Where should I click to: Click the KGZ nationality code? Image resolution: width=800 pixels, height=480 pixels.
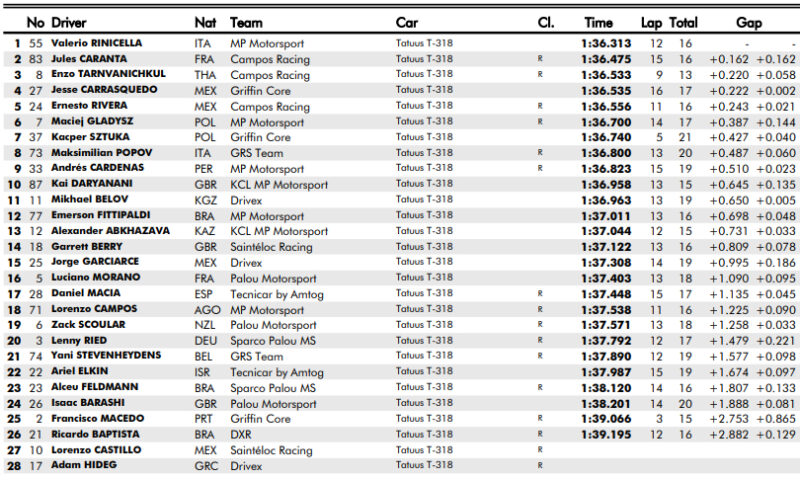pos(205,200)
